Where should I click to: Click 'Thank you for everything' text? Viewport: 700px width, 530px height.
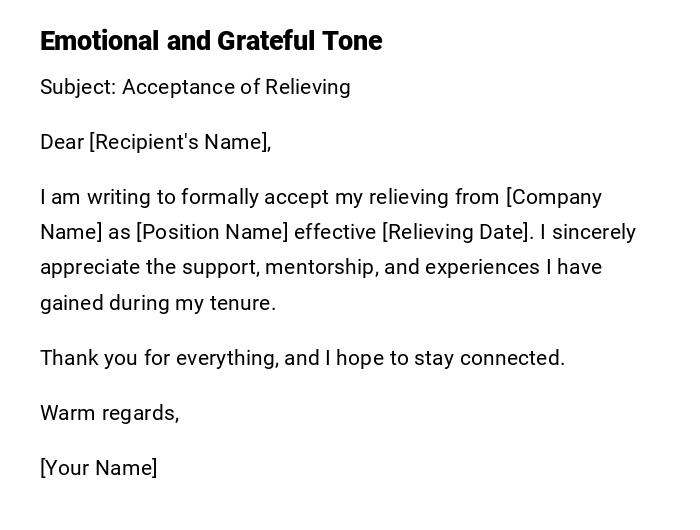[x=158, y=357]
